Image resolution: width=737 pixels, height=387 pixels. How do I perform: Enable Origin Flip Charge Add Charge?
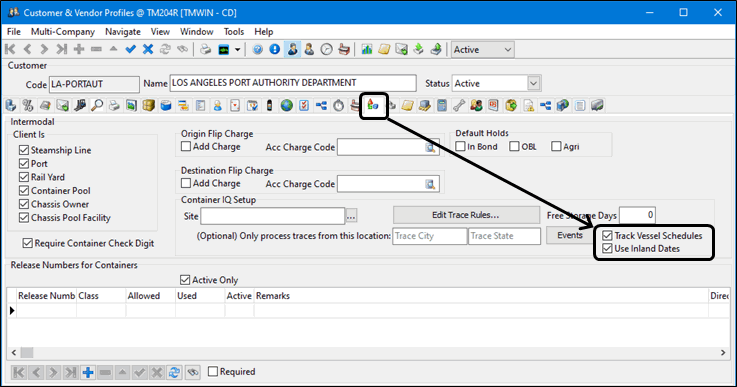(186, 146)
